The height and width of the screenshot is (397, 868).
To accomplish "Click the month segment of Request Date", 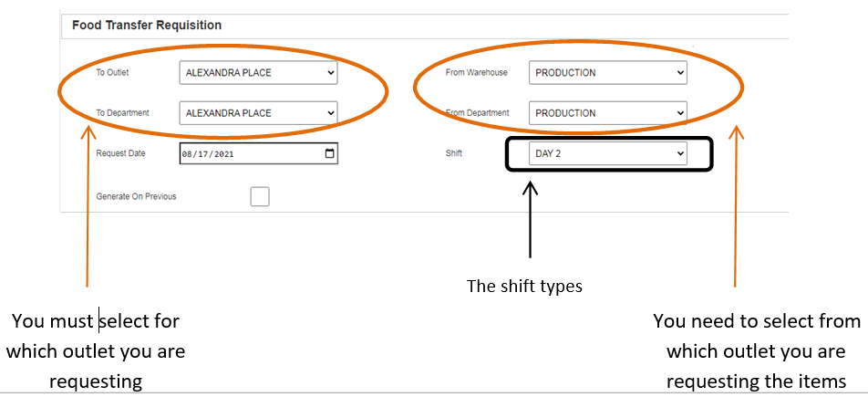I will click(x=188, y=154).
